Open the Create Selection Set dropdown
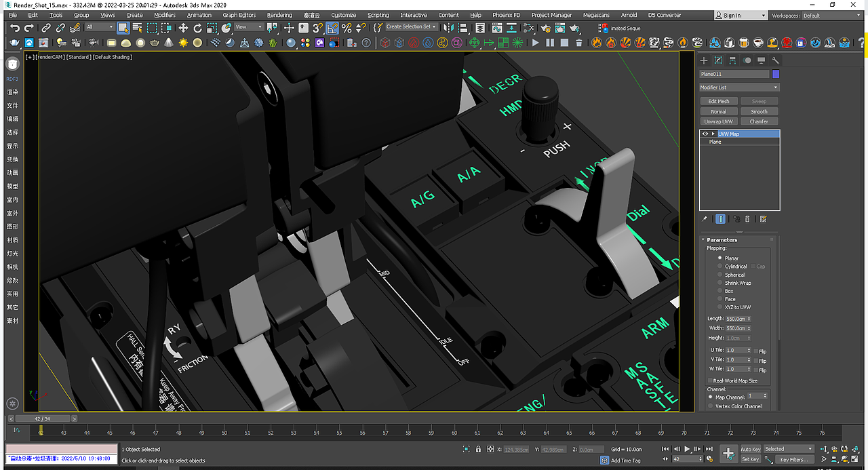Viewport: 868px width, 470px height. coord(412,27)
